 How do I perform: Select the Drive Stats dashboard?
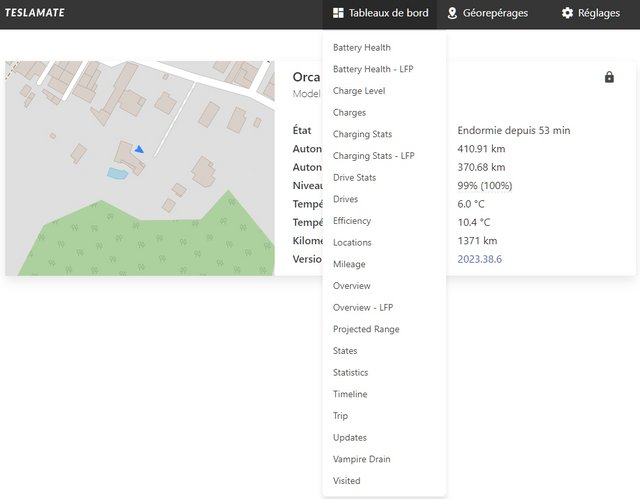[x=354, y=177]
